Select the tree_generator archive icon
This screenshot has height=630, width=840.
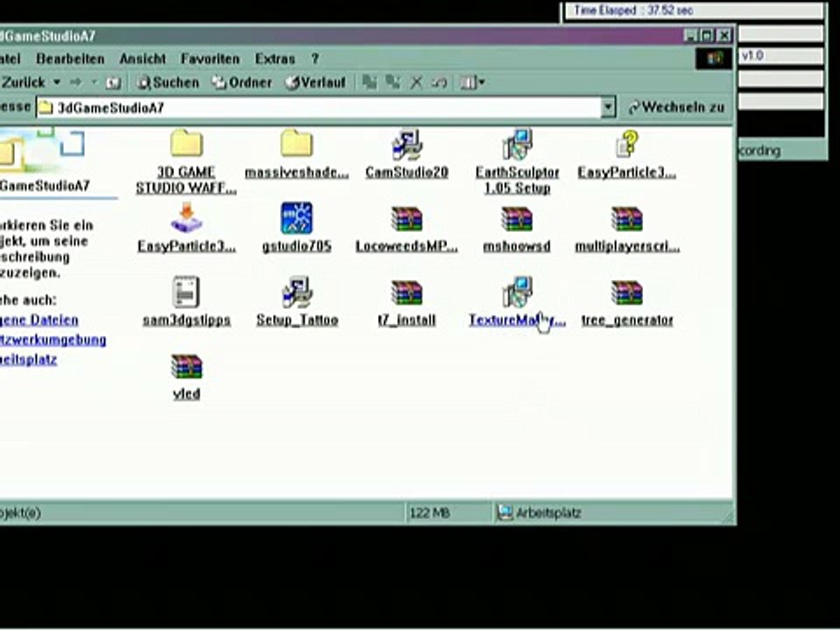[626, 293]
